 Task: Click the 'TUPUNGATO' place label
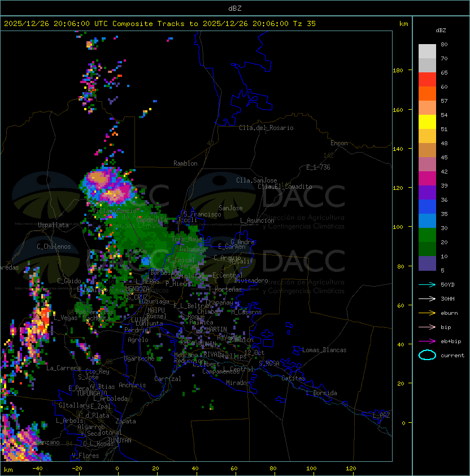click(92, 393)
